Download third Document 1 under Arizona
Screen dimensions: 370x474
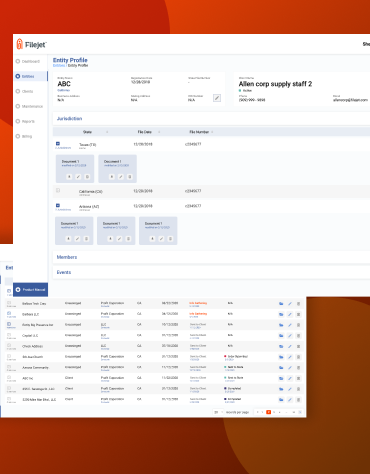152,239
